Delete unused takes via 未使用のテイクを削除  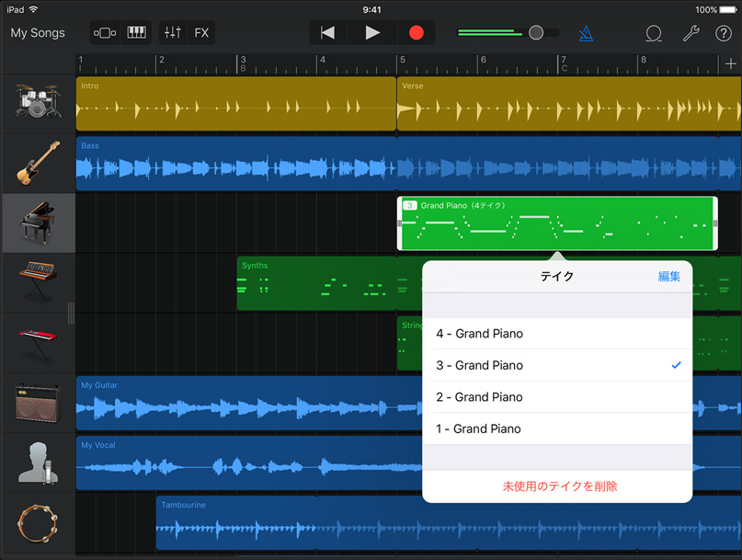pyautogui.click(x=560, y=486)
